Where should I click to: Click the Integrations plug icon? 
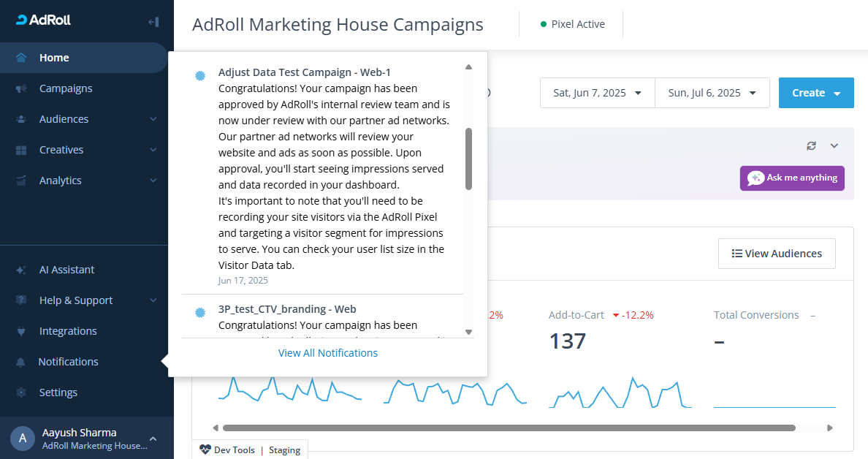(21, 331)
